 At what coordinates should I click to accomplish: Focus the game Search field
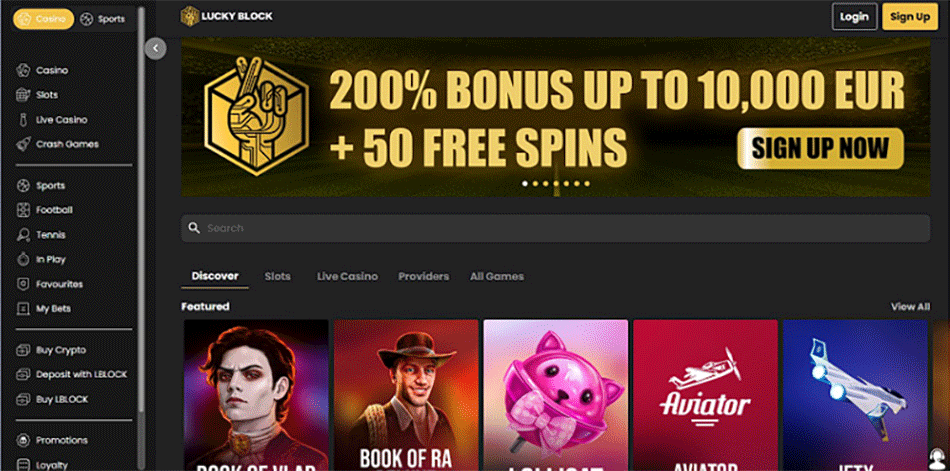pyautogui.click(x=556, y=229)
